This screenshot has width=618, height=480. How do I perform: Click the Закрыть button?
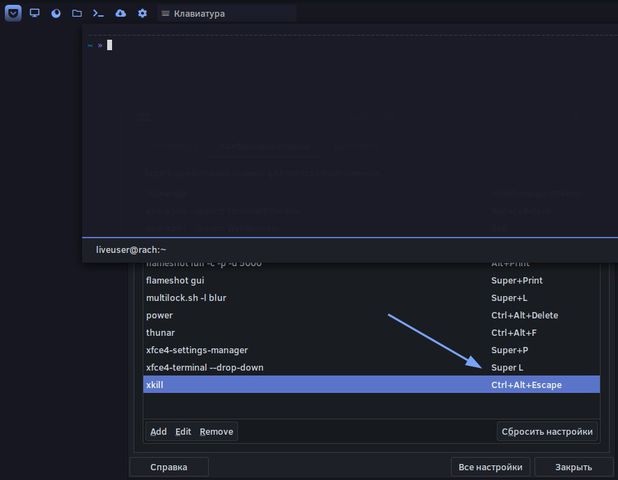[x=573, y=467]
